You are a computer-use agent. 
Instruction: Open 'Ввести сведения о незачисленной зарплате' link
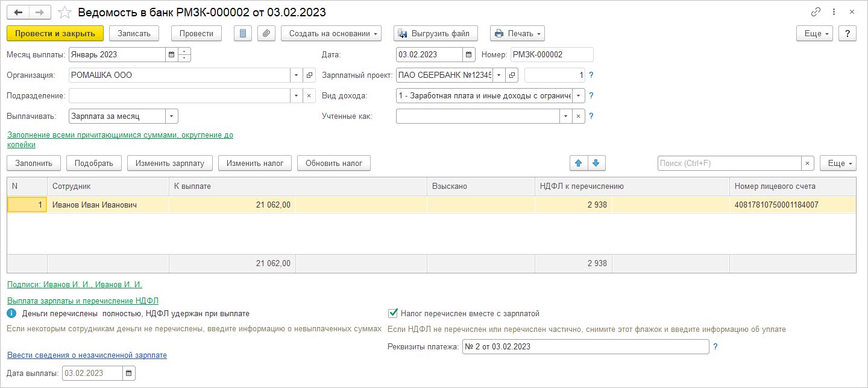pos(87,355)
